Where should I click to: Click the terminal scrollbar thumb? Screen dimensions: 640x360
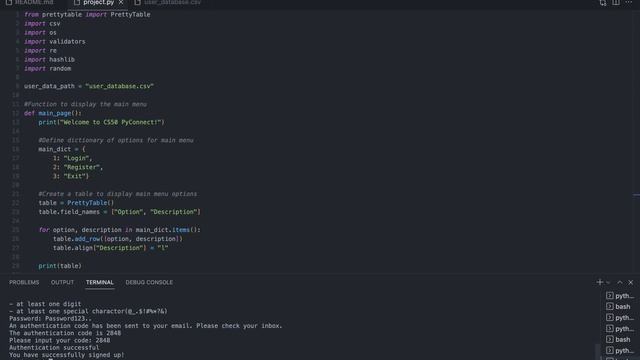[x=598, y=352]
